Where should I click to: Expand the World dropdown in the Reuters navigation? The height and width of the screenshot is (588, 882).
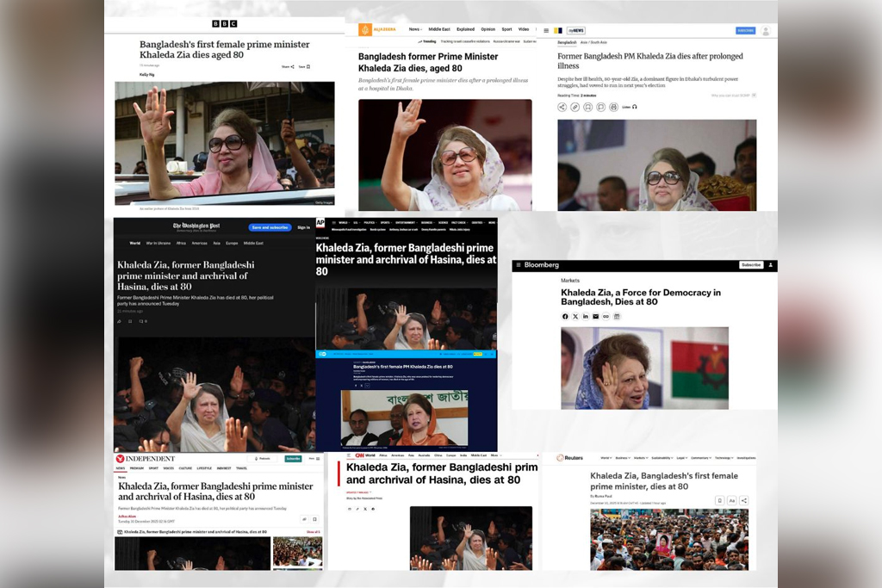(x=605, y=458)
